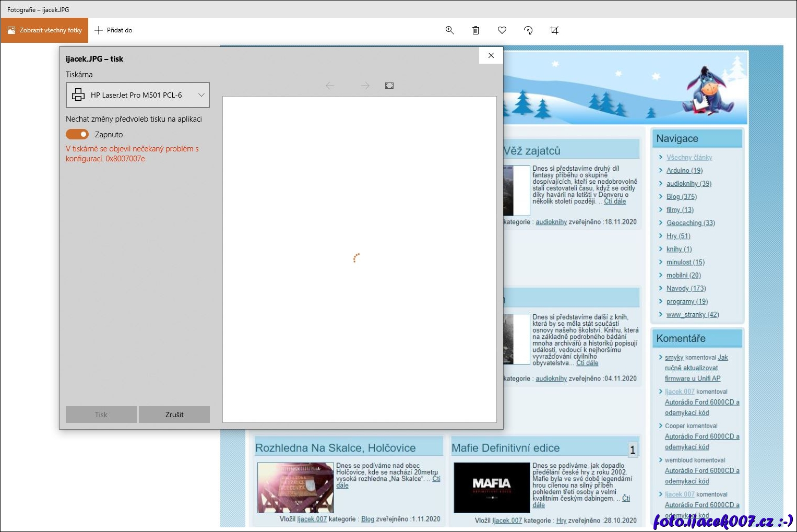Image resolution: width=797 pixels, height=532 pixels.
Task: Click the delete trash can icon
Action: pyautogui.click(x=475, y=30)
